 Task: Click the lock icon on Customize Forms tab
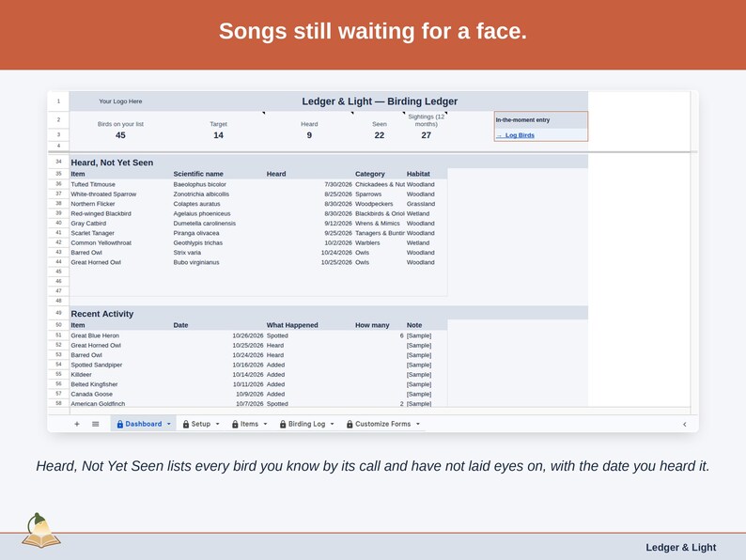[x=350, y=424]
